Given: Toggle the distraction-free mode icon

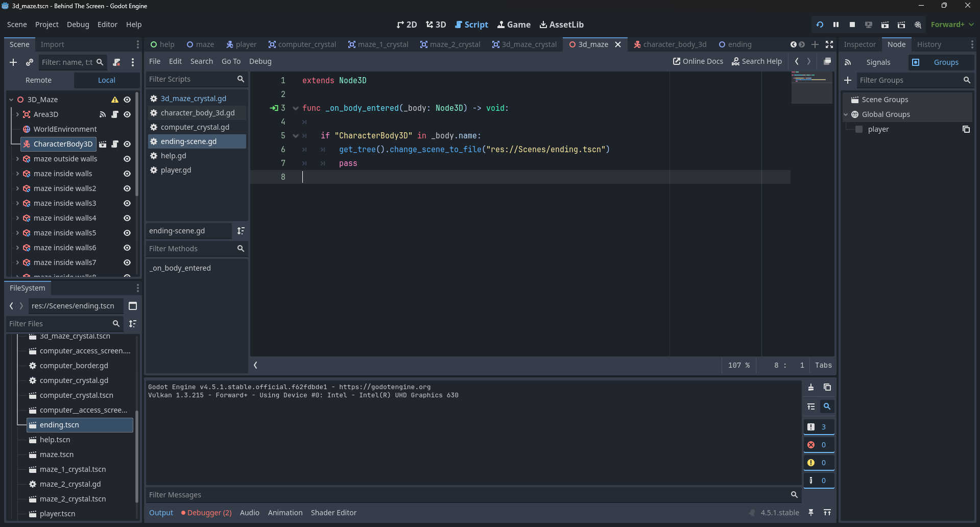Looking at the screenshot, I should click(x=829, y=44).
